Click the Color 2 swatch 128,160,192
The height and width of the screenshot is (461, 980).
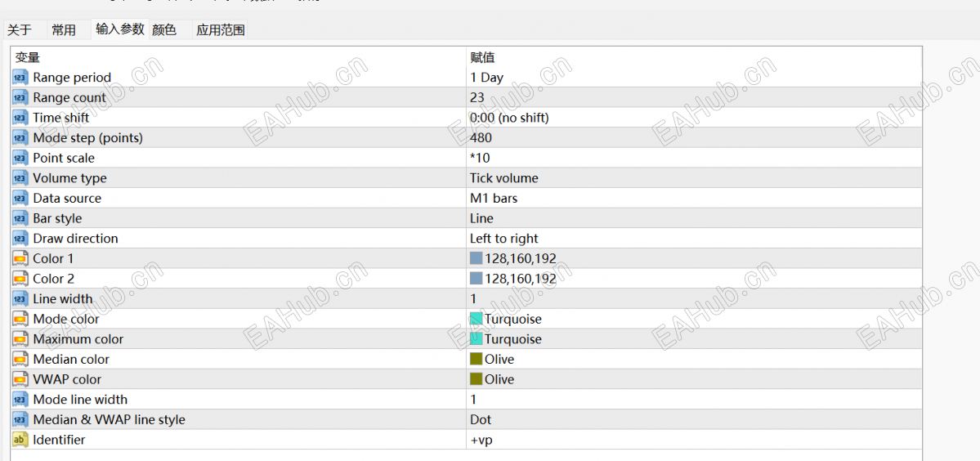[x=477, y=279]
